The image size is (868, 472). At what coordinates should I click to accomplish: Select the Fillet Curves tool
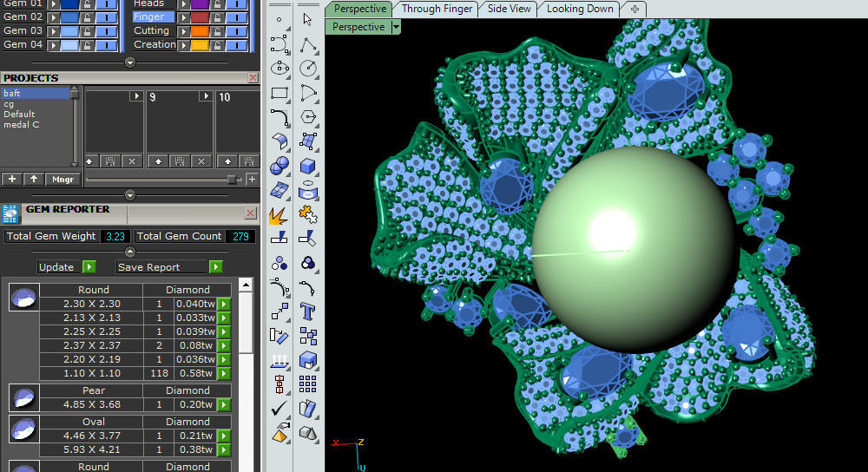pyautogui.click(x=279, y=117)
